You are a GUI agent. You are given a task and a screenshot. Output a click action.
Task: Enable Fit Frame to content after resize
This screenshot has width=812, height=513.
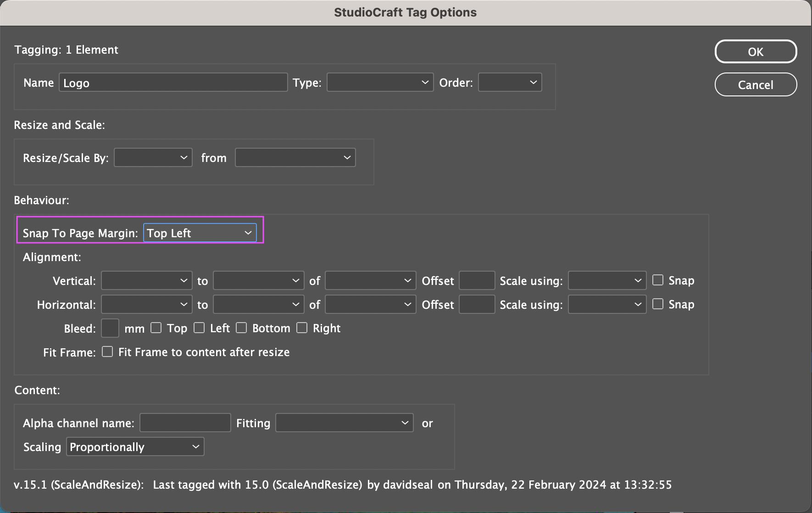107,351
